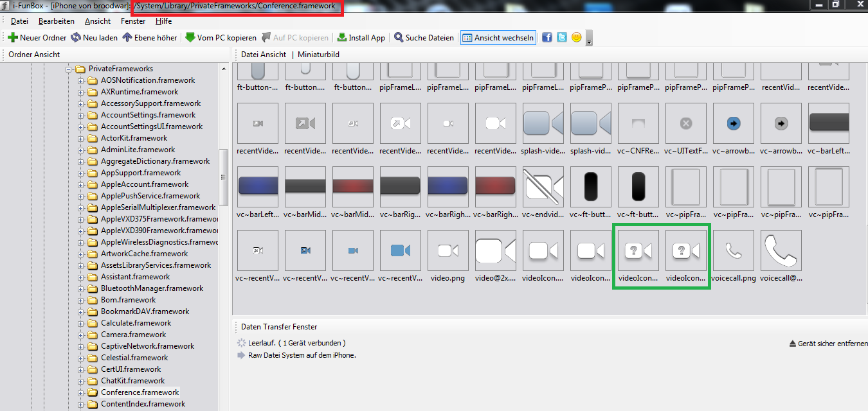The height and width of the screenshot is (411, 868).
Task: Expand the AccountSettings.framework node
Action: coord(81,115)
